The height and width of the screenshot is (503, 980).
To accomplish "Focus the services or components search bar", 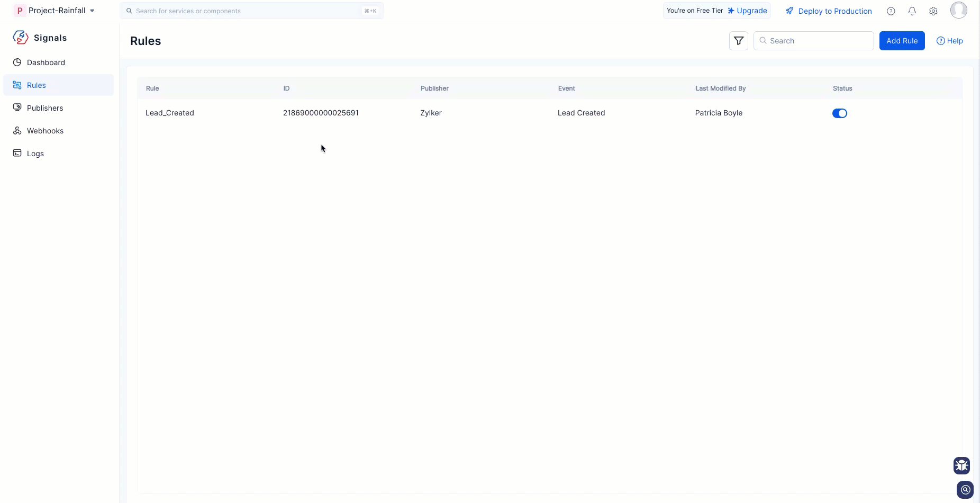I will pyautogui.click(x=252, y=11).
